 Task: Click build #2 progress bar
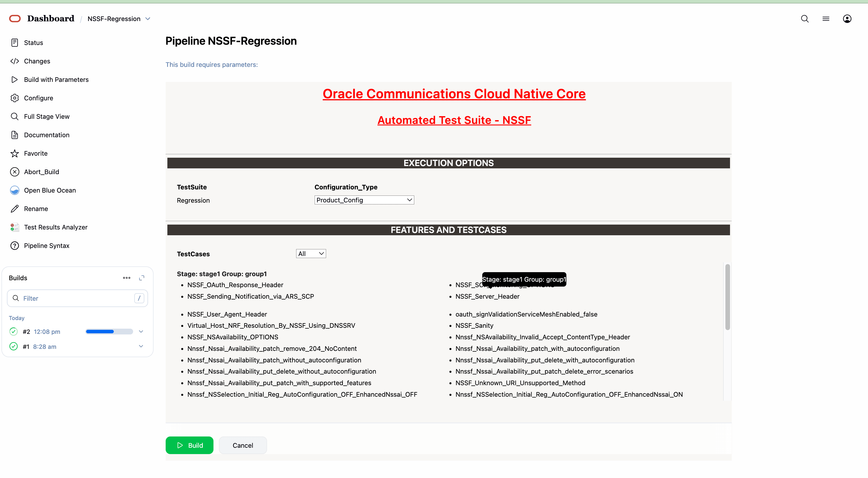point(109,332)
